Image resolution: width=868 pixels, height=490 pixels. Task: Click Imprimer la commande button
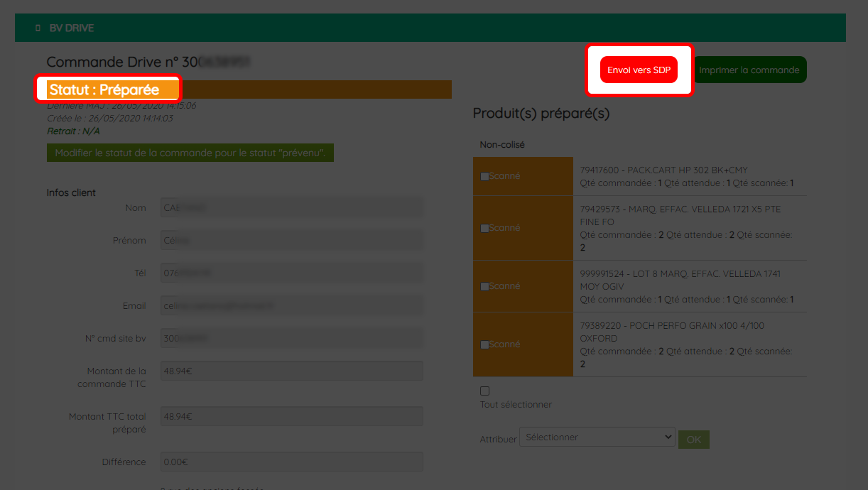[749, 70]
